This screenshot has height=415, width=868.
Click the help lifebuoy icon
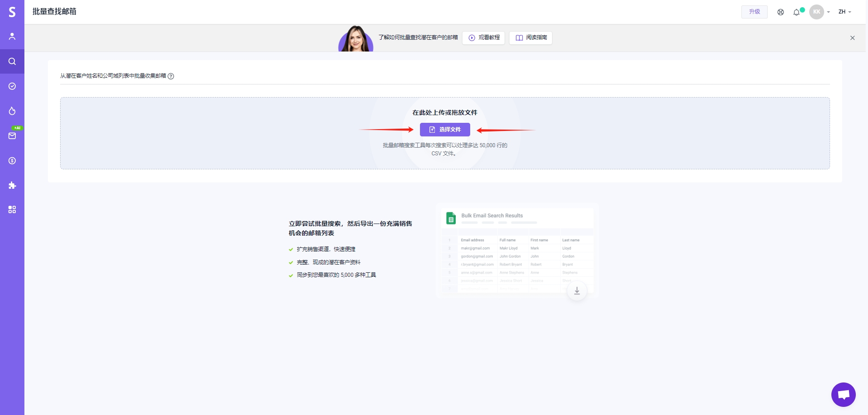click(781, 12)
